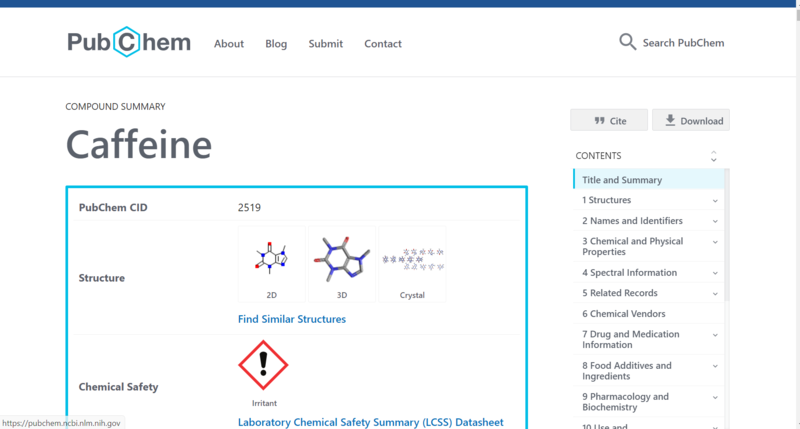Select Title and Summary in contents
The height and width of the screenshot is (429, 800).
(622, 180)
